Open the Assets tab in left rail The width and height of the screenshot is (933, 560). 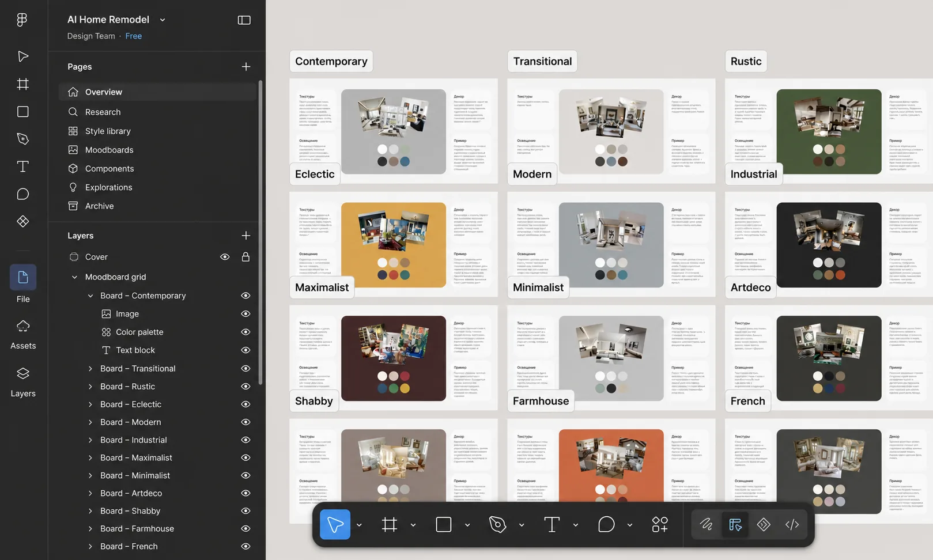pos(23,335)
